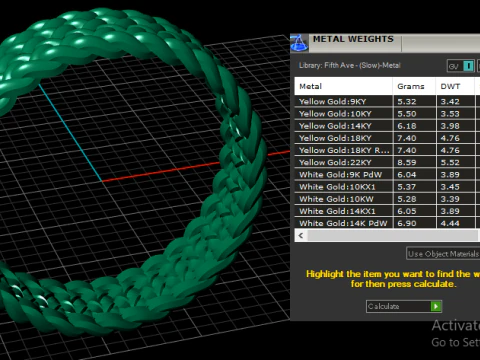
Task: Sort by Grams column header
Action: [x=414, y=86]
